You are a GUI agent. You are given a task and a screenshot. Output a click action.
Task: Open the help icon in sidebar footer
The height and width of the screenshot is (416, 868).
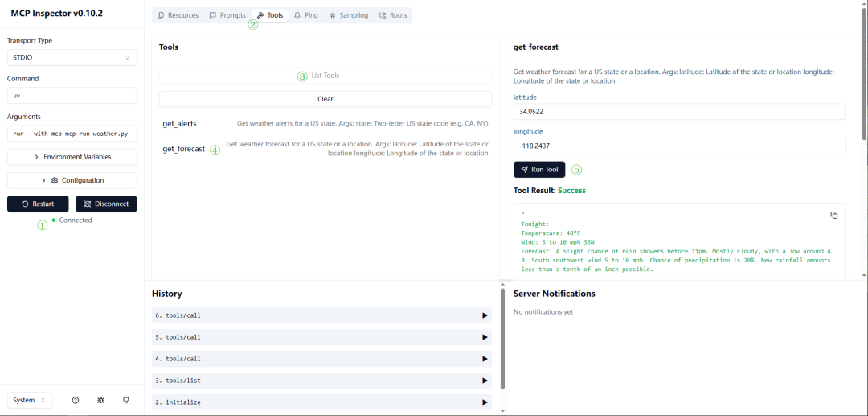76,400
